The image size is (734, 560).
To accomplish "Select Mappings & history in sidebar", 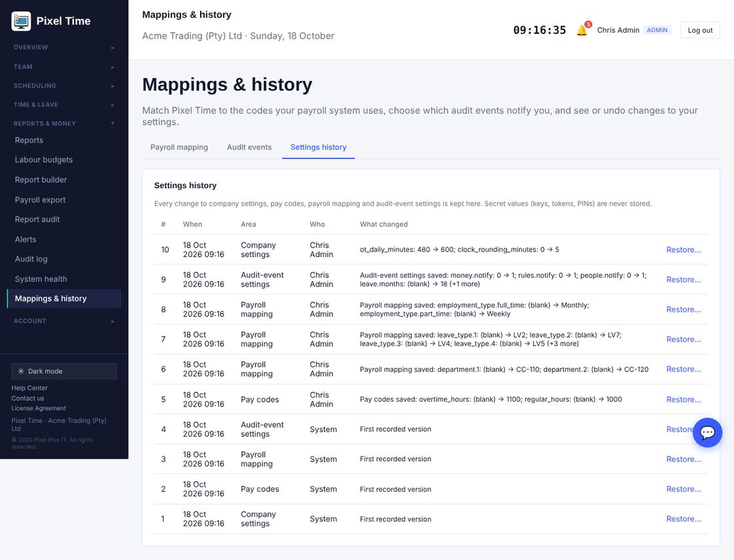I will 64,299.
